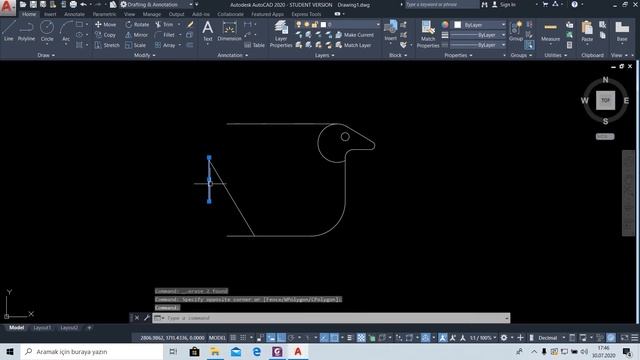Select the Text annotation tool
Screen dimensions: 640x360
(x=208, y=31)
